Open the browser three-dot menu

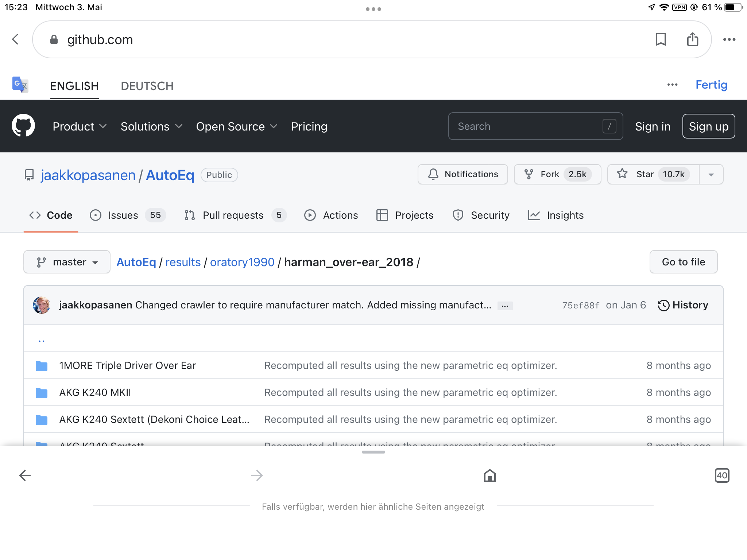pyautogui.click(x=729, y=39)
